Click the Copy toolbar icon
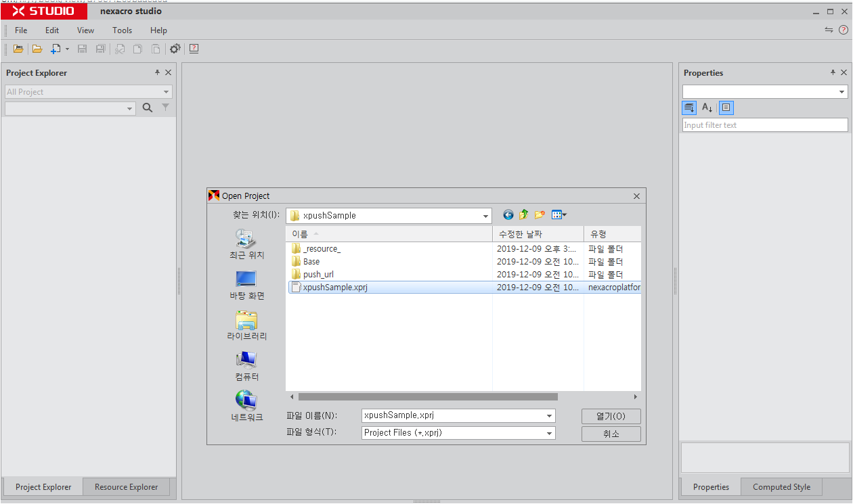Image resolution: width=853 pixels, height=504 pixels. point(137,49)
